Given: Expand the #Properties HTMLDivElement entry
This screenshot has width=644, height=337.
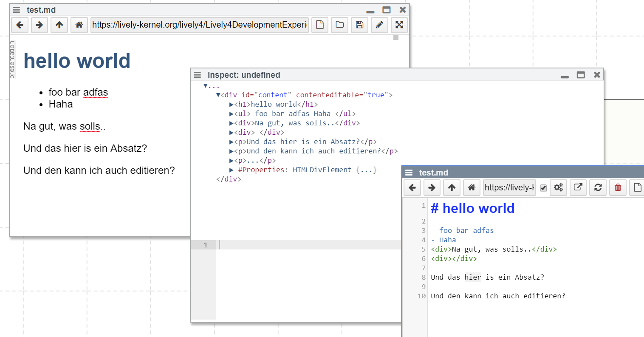Looking at the screenshot, I should pyautogui.click(x=232, y=170).
